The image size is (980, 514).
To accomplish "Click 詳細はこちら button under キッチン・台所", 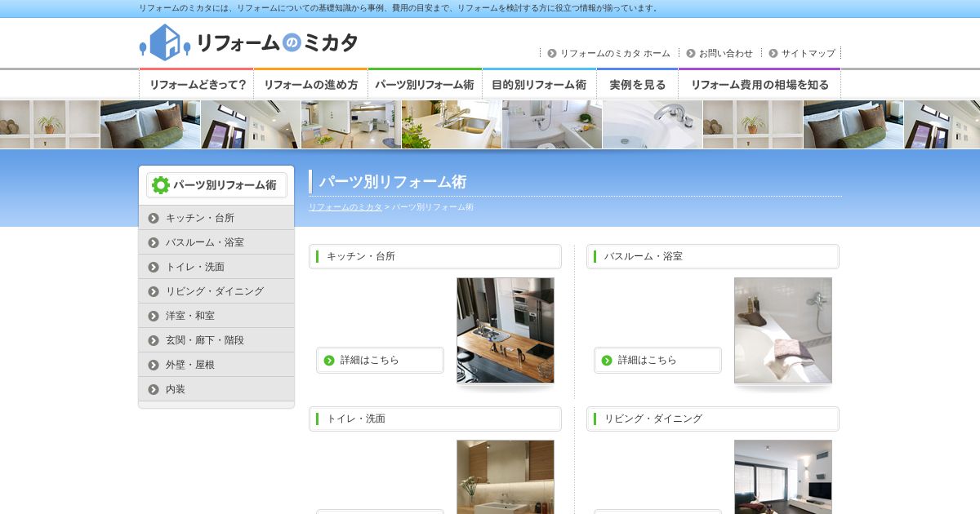I will tap(380, 360).
